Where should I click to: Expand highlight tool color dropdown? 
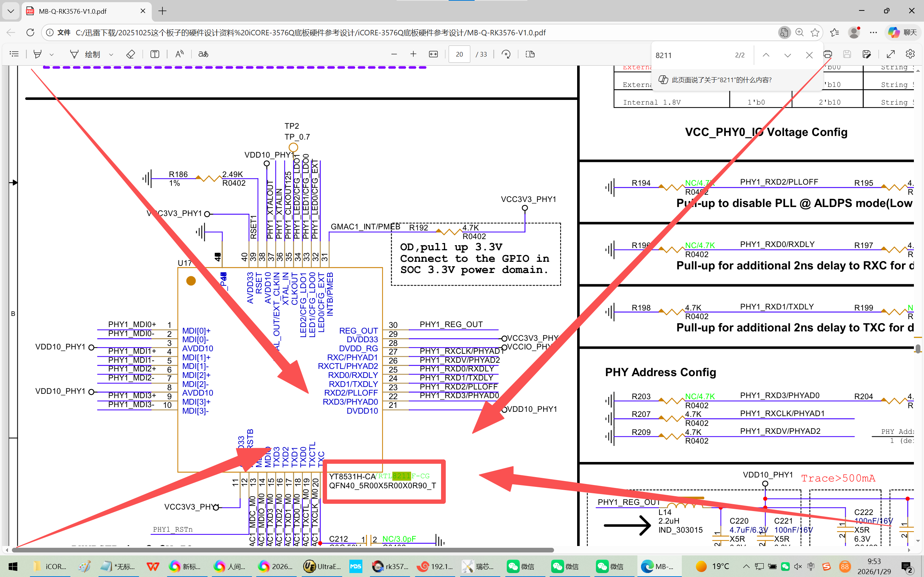[x=52, y=54]
